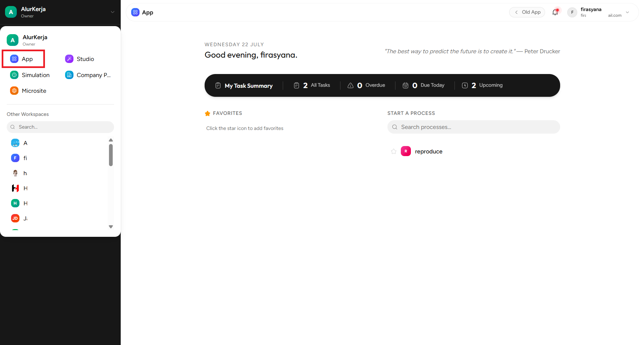Click the "Other Workspaces" label

pyautogui.click(x=28, y=114)
